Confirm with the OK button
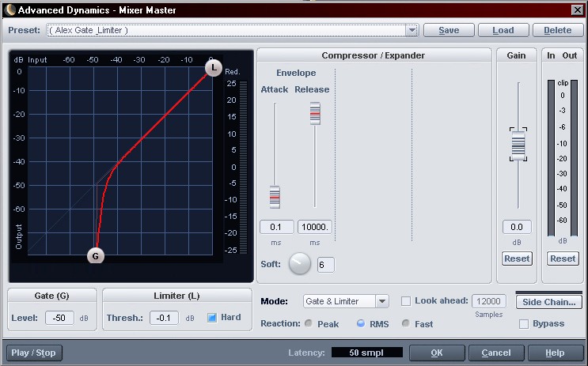 pyautogui.click(x=437, y=353)
